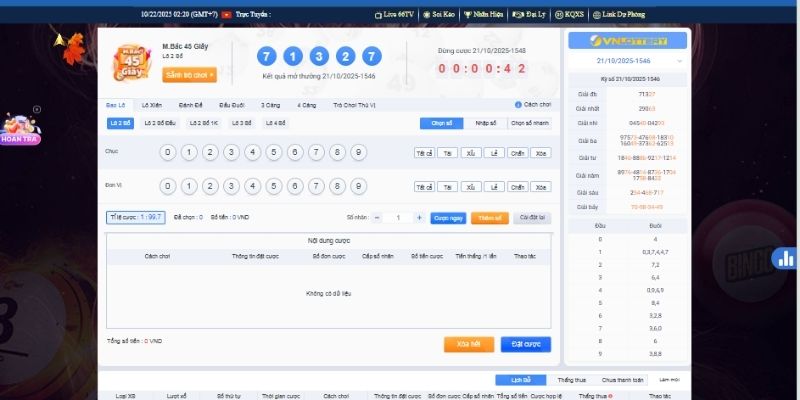Open Link Dự Phòng globe link

[x=618, y=15]
